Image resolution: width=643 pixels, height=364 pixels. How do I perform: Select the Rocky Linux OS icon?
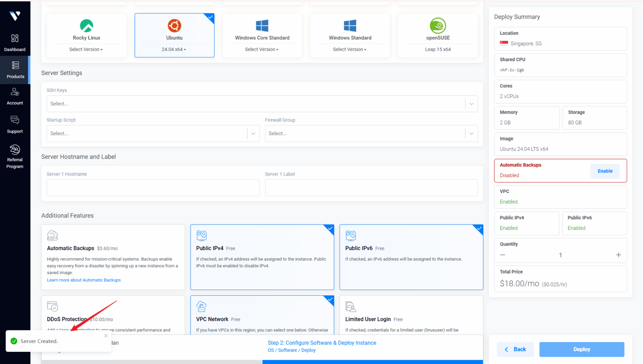(86, 26)
